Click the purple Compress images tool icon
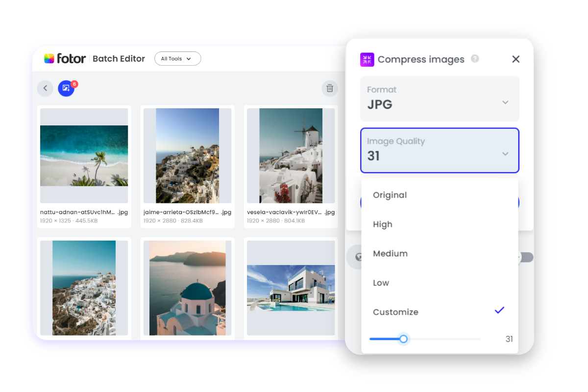 (x=367, y=59)
